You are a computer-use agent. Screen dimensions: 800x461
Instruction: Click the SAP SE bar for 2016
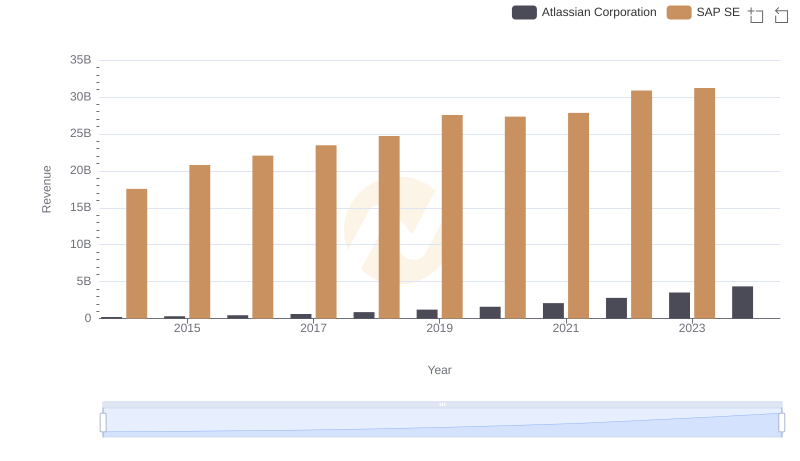(263, 237)
